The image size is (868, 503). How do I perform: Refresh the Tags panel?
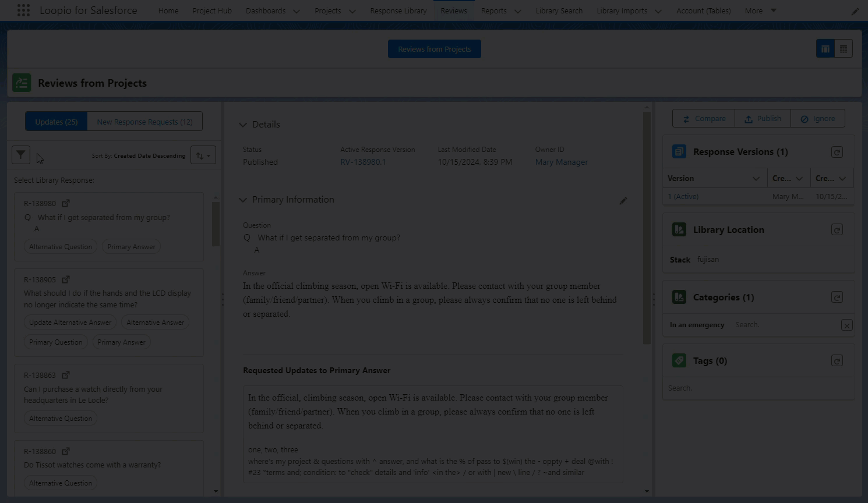[837, 361]
